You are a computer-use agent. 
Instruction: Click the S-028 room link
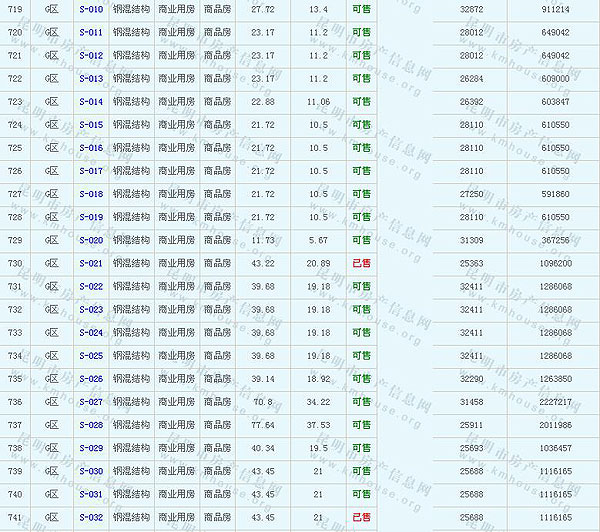pos(90,425)
